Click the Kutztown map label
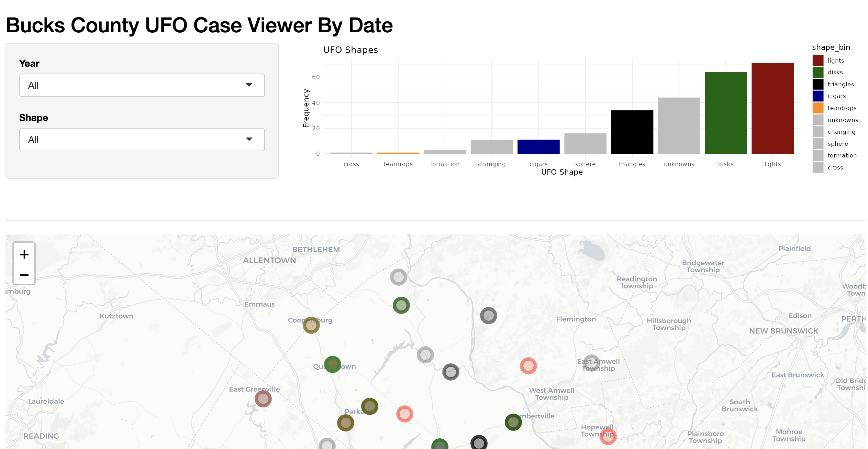The image size is (868, 449). point(116,316)
